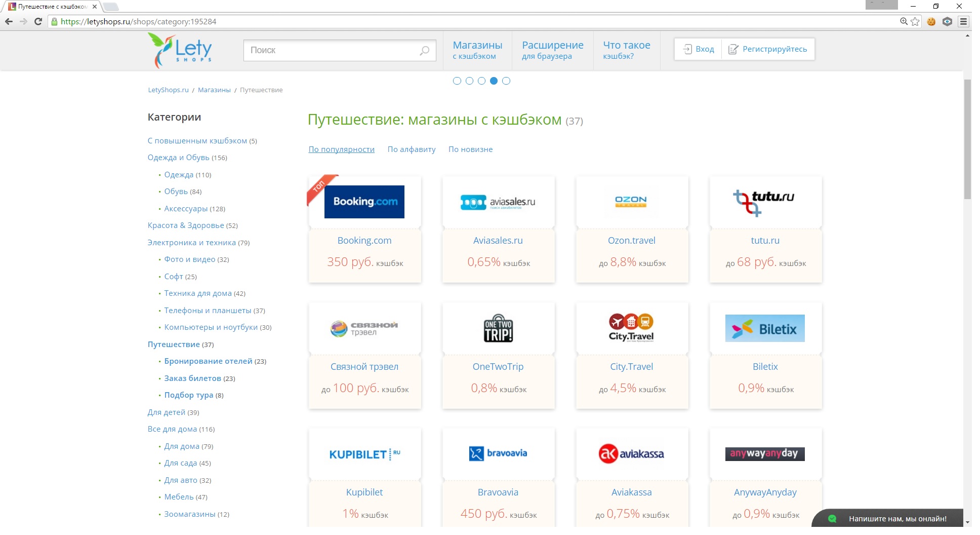Click the green padlock security icon
The image size is (980, 535).
click(54, 21)
